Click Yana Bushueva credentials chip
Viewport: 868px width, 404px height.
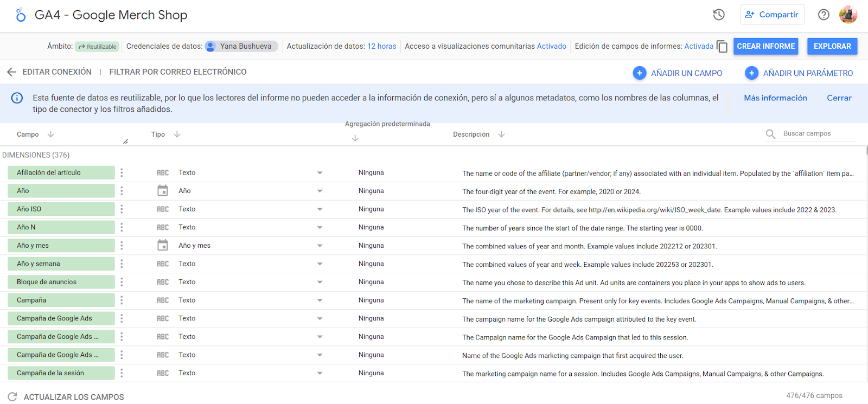click(x=241, y=47)
